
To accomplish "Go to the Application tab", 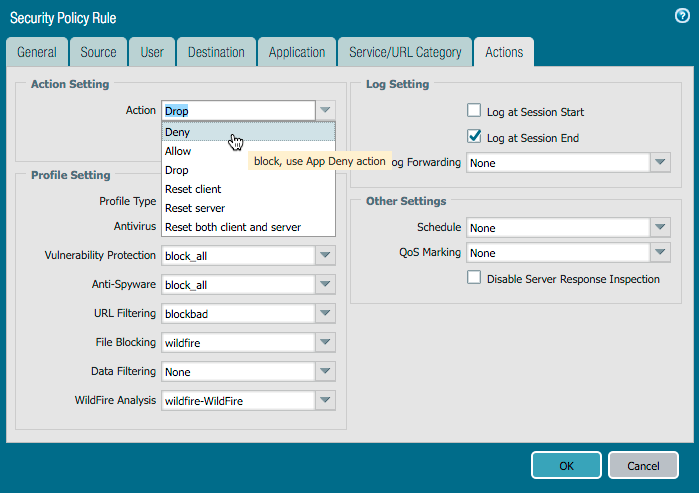I will (296, 52).
